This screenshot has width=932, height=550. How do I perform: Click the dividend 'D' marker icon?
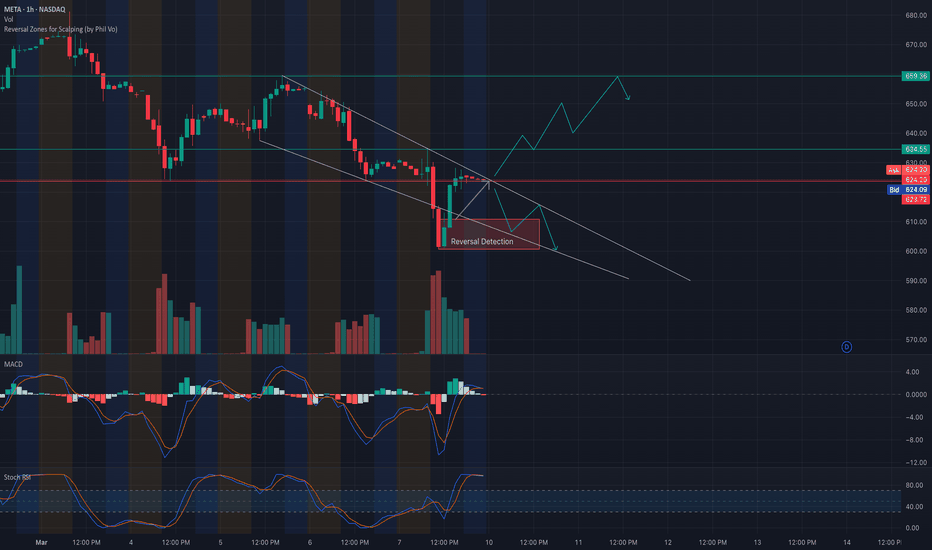coord(846,347)
